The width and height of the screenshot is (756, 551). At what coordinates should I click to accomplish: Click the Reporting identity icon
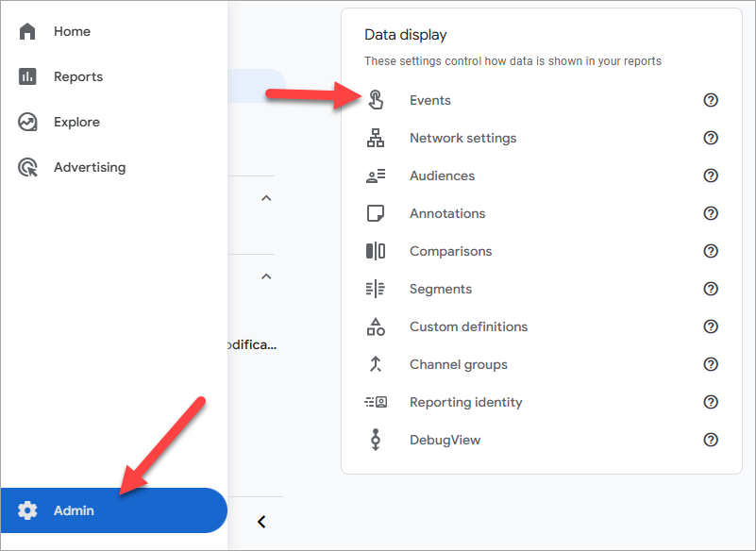pos(376,402)
